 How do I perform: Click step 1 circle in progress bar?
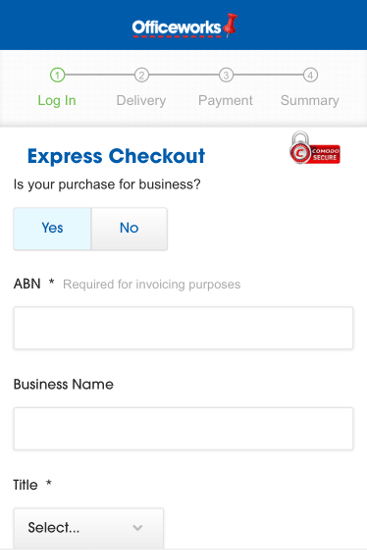click(x=58, y=75)
